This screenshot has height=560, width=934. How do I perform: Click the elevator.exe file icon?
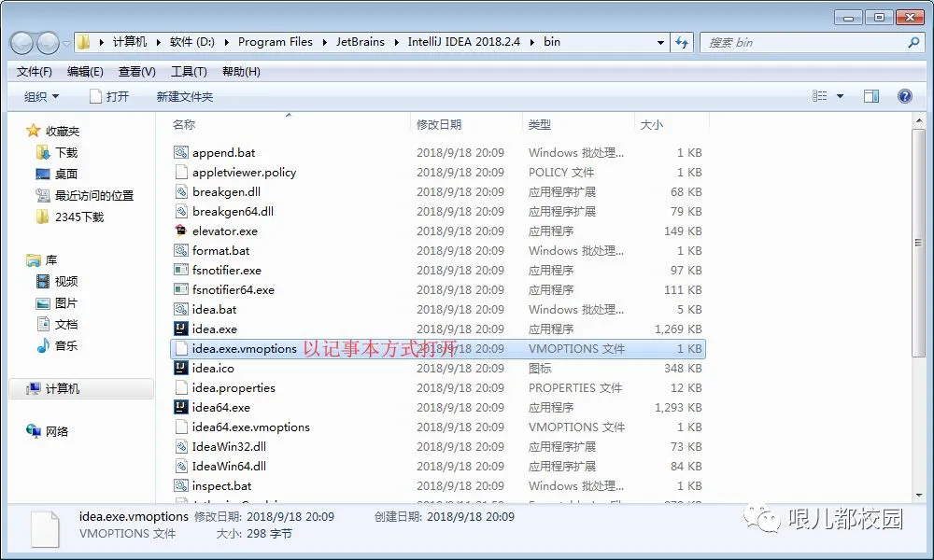tap(181, 231)
